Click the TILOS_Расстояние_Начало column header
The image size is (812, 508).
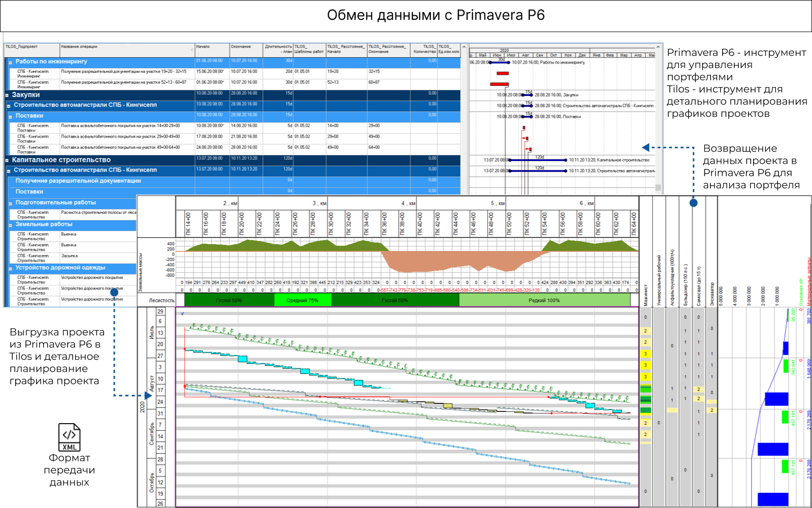pos(347,49)
